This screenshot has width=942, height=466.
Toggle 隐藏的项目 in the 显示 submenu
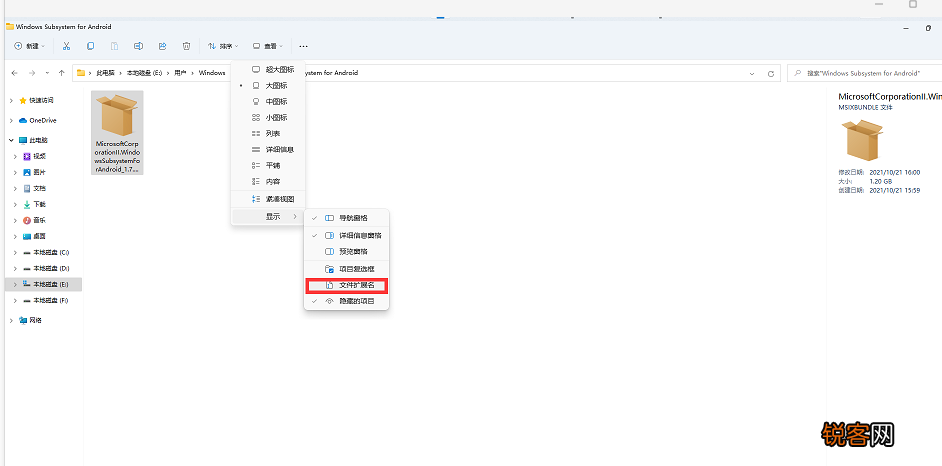click(x=347, y=301)
